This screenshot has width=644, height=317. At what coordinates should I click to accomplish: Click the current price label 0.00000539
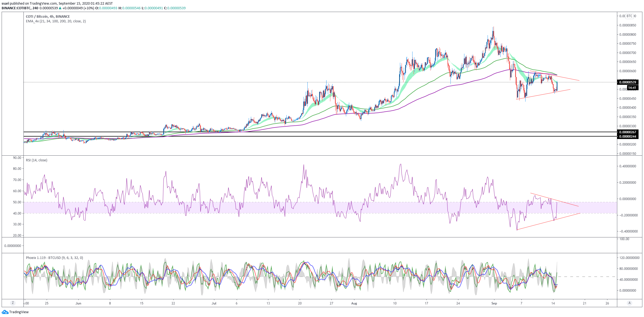[627, 82]
